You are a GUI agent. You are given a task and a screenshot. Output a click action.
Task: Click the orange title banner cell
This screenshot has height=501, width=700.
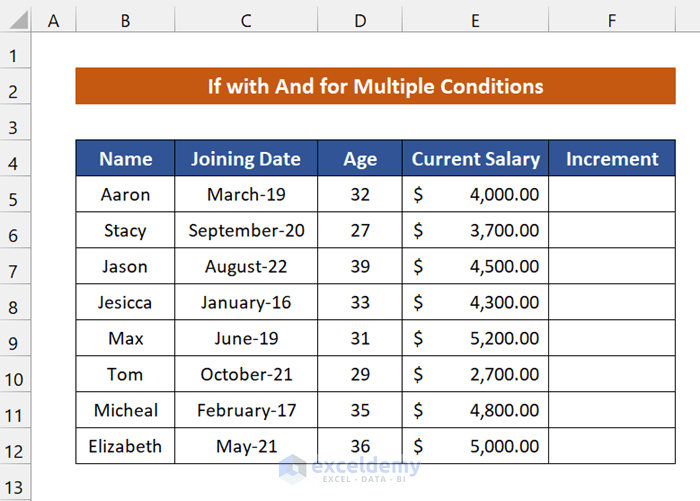375,86
